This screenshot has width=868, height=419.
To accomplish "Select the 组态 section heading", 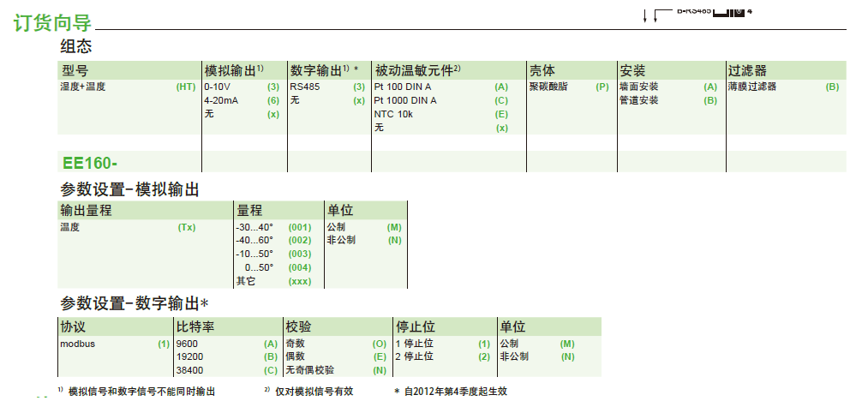I will coord(76,46).
